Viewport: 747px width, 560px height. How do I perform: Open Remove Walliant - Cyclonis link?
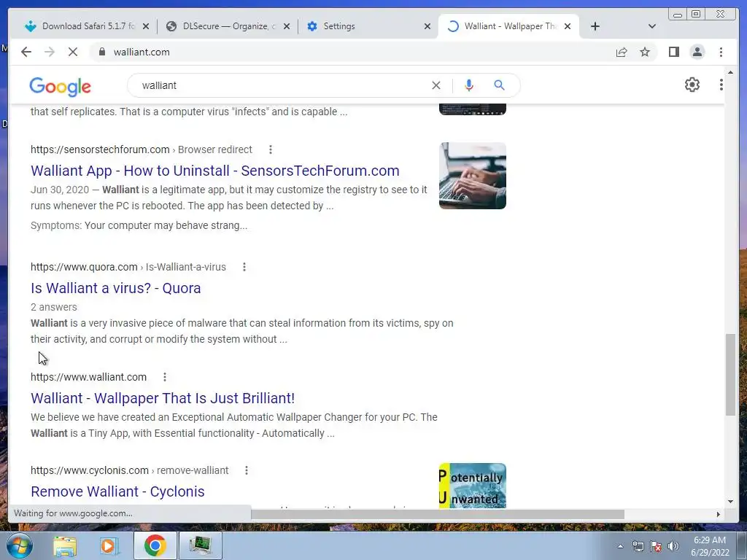point(117,491)
